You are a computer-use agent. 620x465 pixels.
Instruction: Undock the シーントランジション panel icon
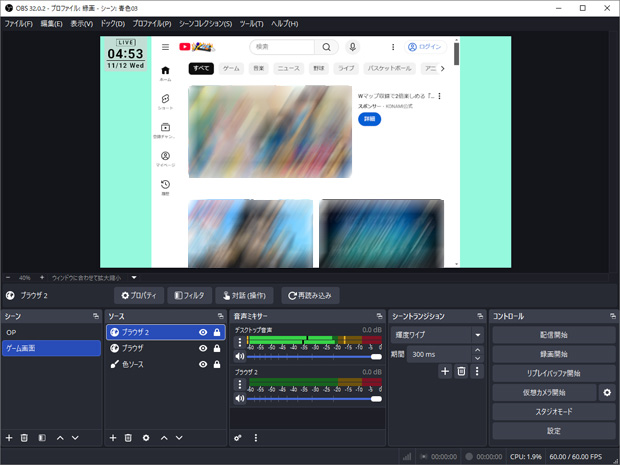[x=480, y=316]
